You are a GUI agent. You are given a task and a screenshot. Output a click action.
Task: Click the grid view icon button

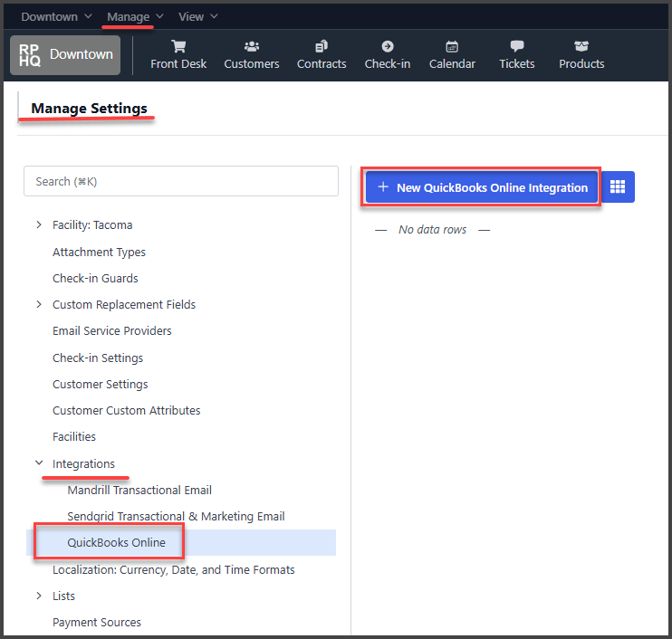(618, 187)
